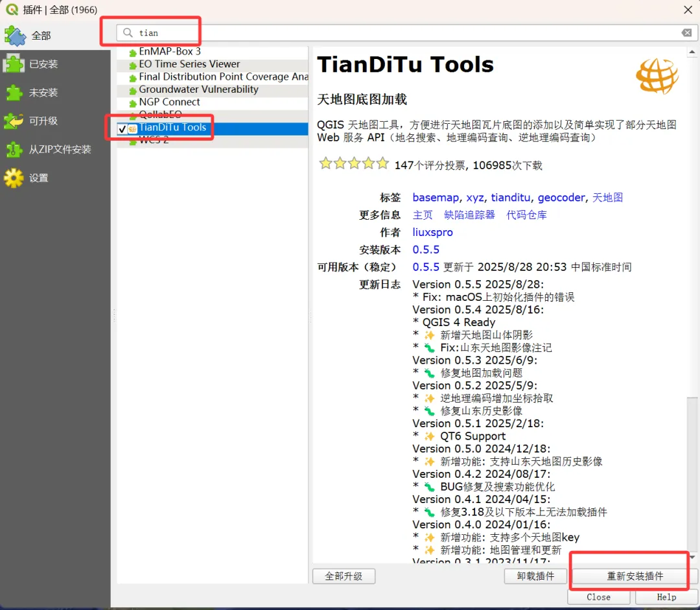Screen dimensions: 700x610
Task: Click the EnMAP-Box 3 puzzle icon
Action: [x=133, y=53]
